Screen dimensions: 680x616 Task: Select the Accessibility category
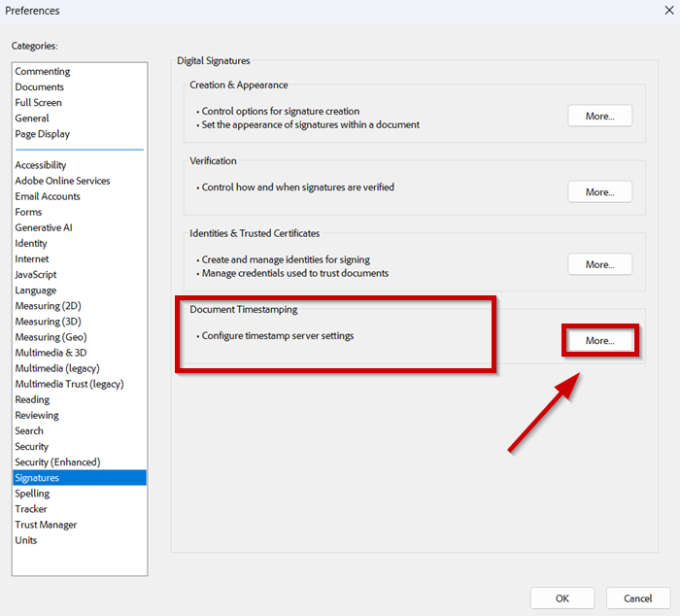click(x=41, y=165)
